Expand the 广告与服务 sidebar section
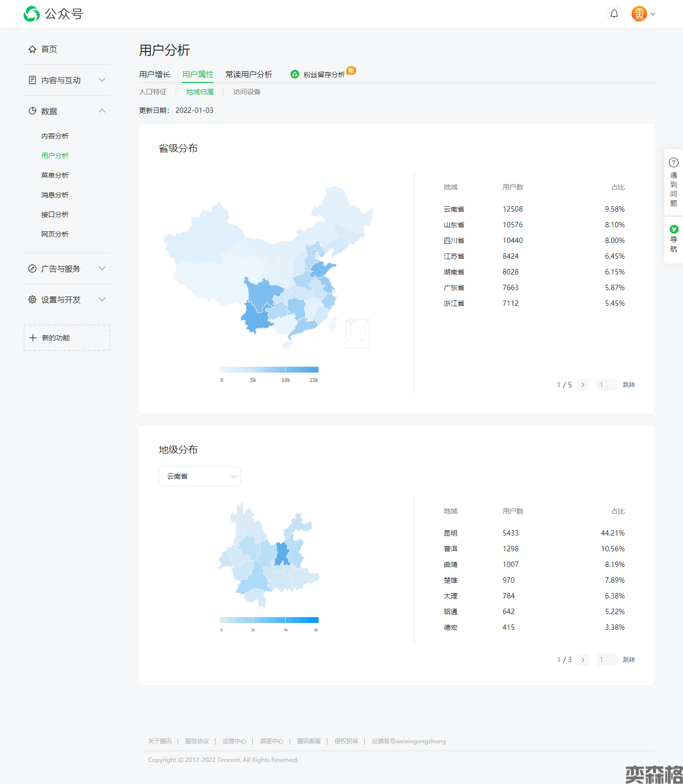Image resolution: width=683 pixels, height=784 pixels. 102,269
